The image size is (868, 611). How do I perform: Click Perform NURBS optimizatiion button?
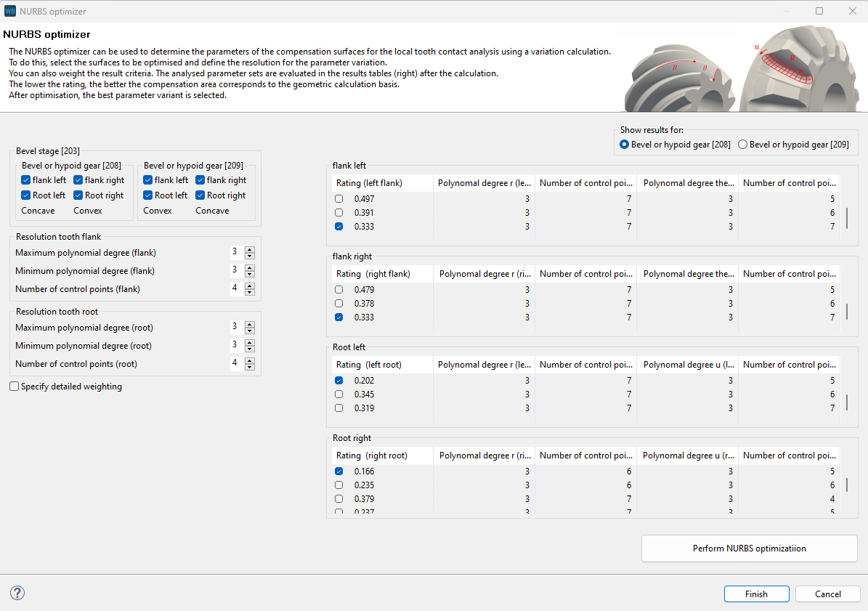tap(749, 549)
